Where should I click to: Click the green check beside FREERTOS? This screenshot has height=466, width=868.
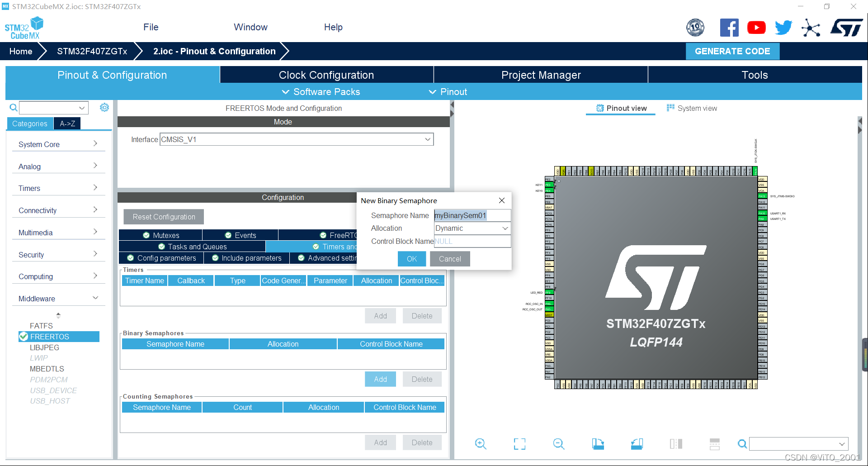click(x=24, y=337)
